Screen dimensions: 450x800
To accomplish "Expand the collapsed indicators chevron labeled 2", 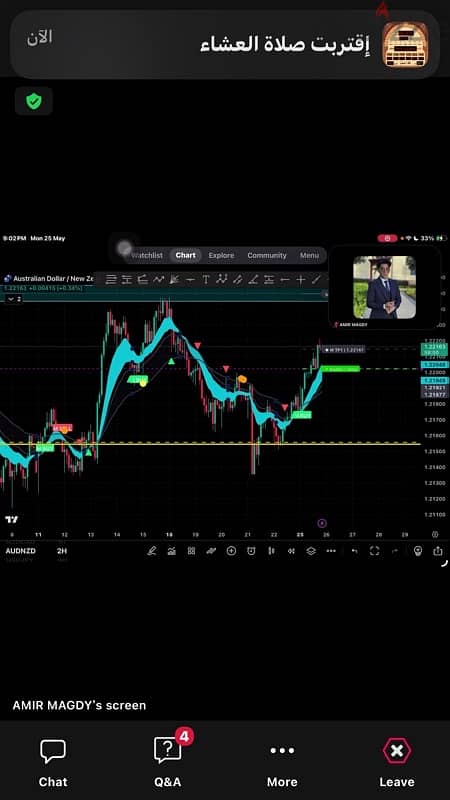I will (14, 299).
